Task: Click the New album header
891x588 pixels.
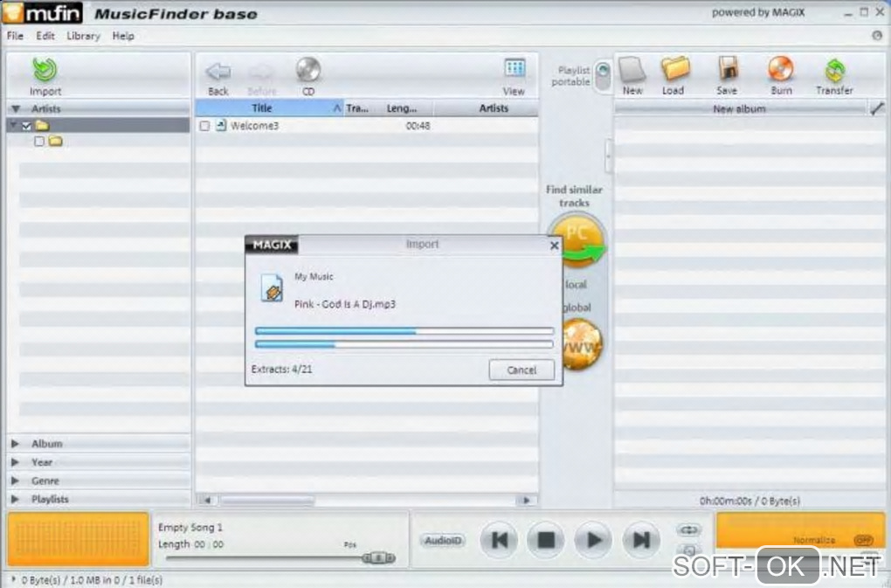Action: 740,108
